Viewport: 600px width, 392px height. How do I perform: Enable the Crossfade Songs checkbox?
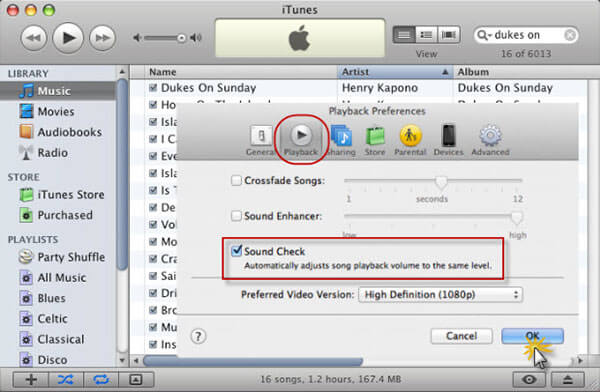coord(236,180)
